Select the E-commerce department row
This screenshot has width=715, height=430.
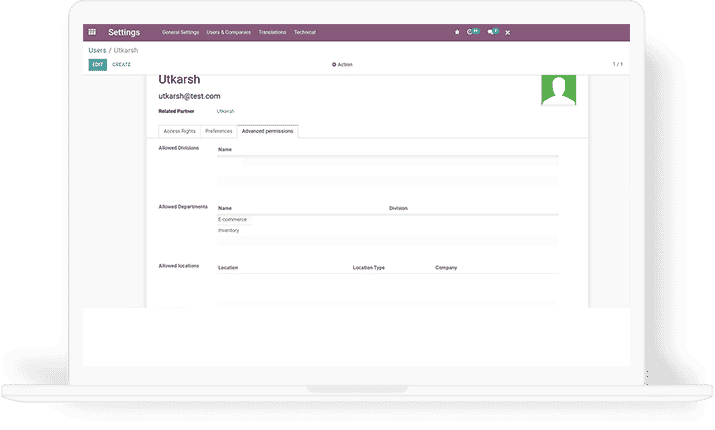(x=388, y=220)
